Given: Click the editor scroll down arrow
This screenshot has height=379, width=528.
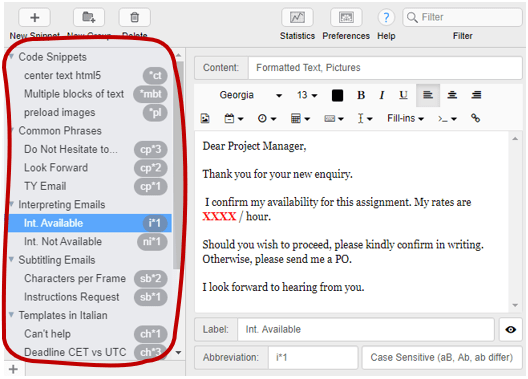Looking at the screenshot, I should (515, 305).
